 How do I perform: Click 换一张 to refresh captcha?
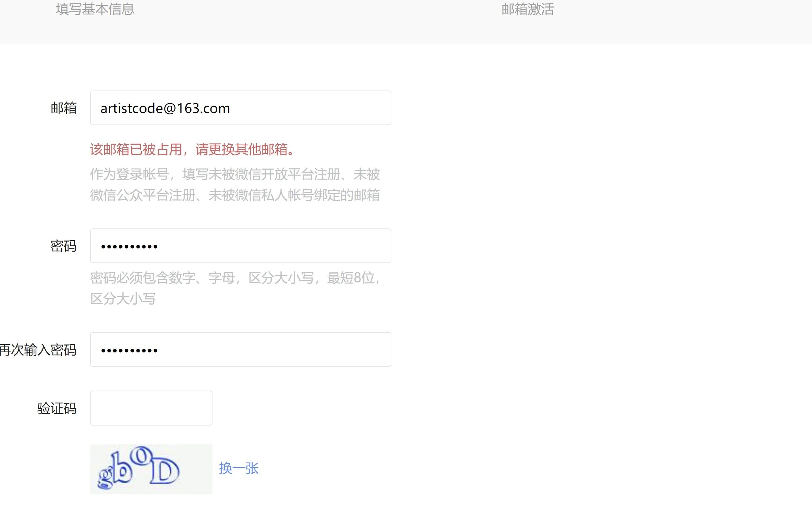[x=239, y=469]
